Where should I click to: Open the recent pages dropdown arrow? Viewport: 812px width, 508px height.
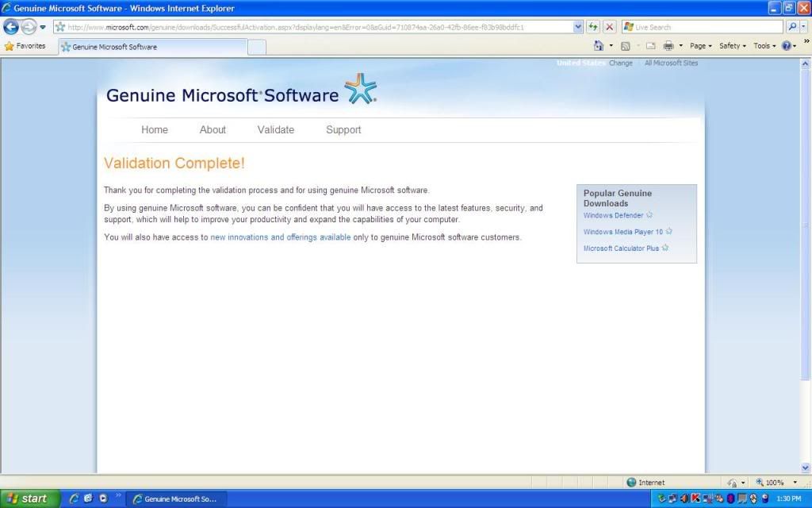[43, 27]
